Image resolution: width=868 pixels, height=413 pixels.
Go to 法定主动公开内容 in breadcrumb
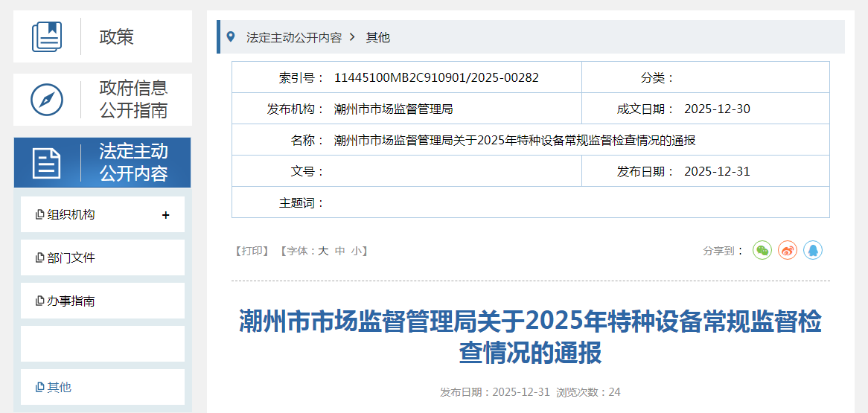tap(294, 38)
